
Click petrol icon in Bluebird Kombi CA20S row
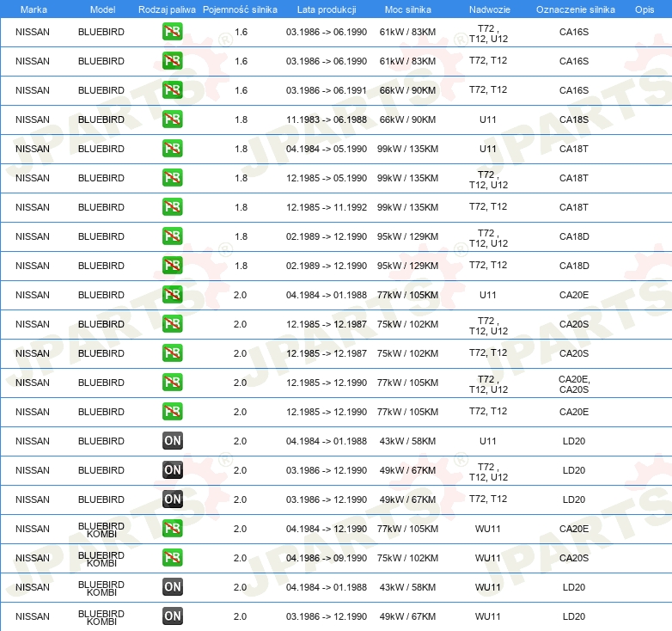coord(172,558)
